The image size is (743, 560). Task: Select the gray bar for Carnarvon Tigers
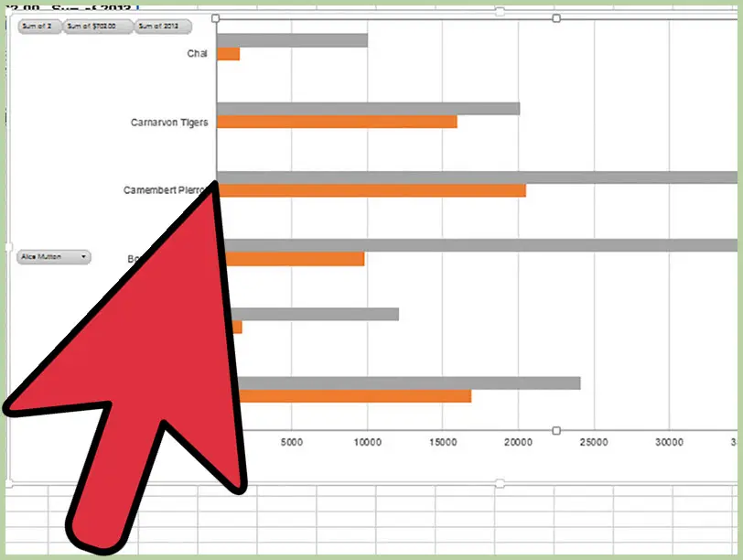pos(368,109)
